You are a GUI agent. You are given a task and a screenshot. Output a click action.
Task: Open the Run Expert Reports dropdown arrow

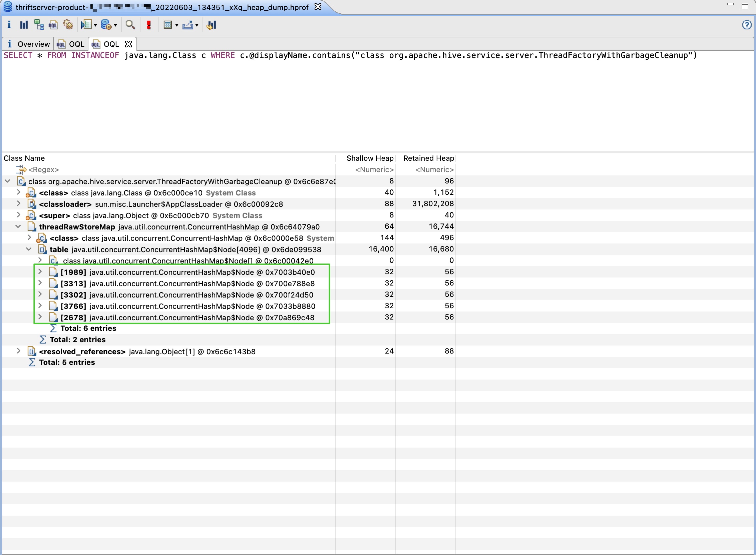coord(95,25)
